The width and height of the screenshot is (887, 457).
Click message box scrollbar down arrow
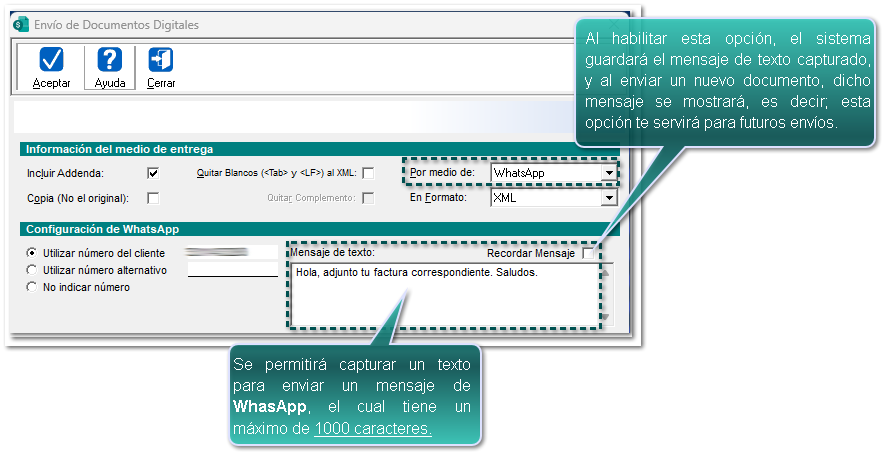pyautogui.click(x=604, y=318)
